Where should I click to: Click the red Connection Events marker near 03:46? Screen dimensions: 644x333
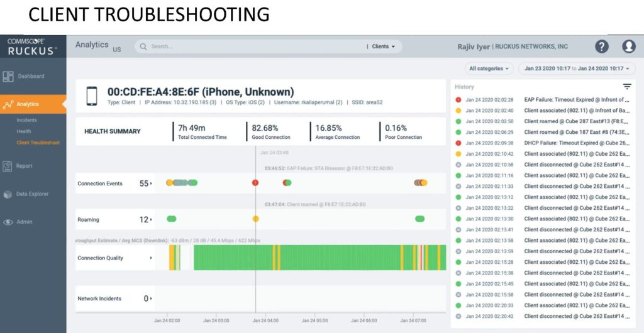(255, 183)
